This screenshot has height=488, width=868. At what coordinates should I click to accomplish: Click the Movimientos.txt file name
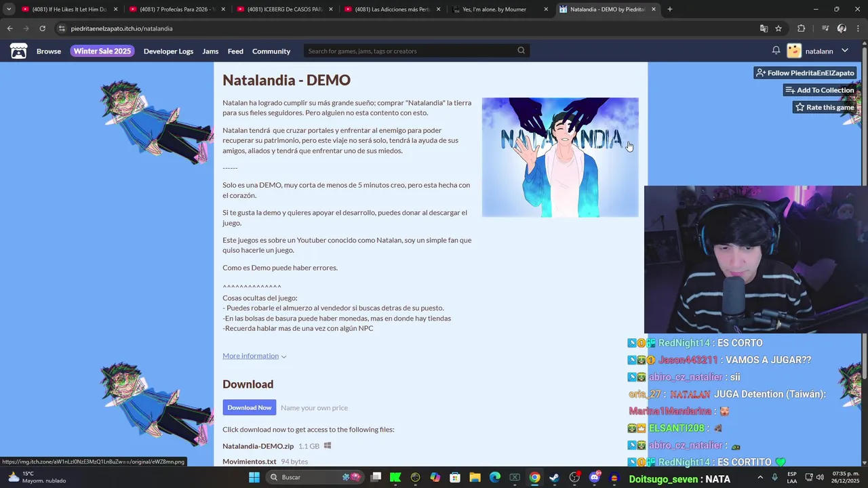(249, 462)
